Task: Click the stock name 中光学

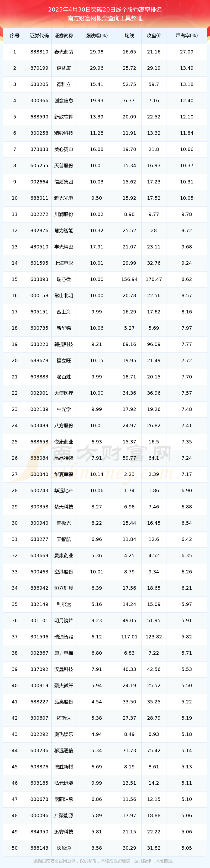Action: tap(64, 409)
